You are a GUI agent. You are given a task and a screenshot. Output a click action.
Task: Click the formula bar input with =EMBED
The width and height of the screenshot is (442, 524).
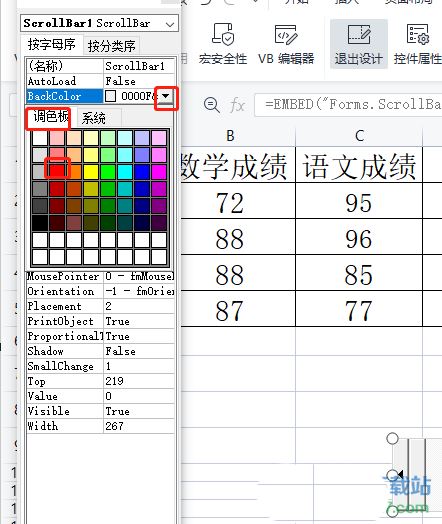348,105
